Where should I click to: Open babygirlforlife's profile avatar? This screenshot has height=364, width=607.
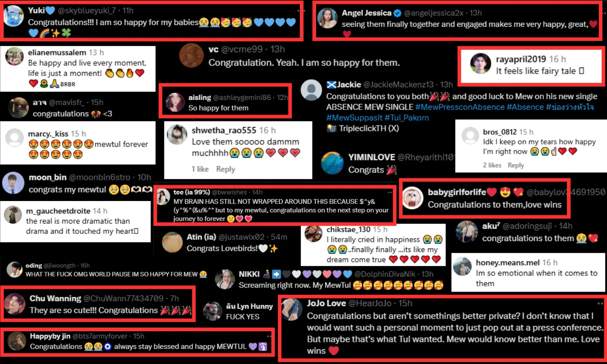pos(412,198)
